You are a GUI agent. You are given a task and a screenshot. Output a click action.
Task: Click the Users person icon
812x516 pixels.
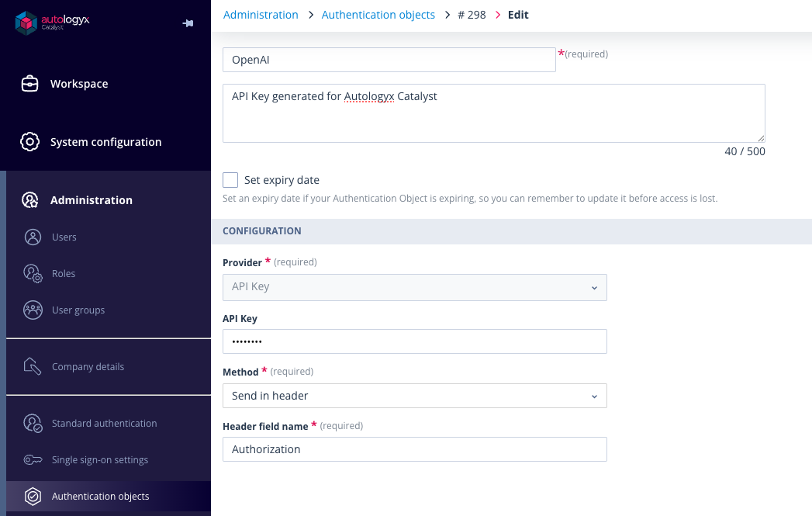coord(33,237)
